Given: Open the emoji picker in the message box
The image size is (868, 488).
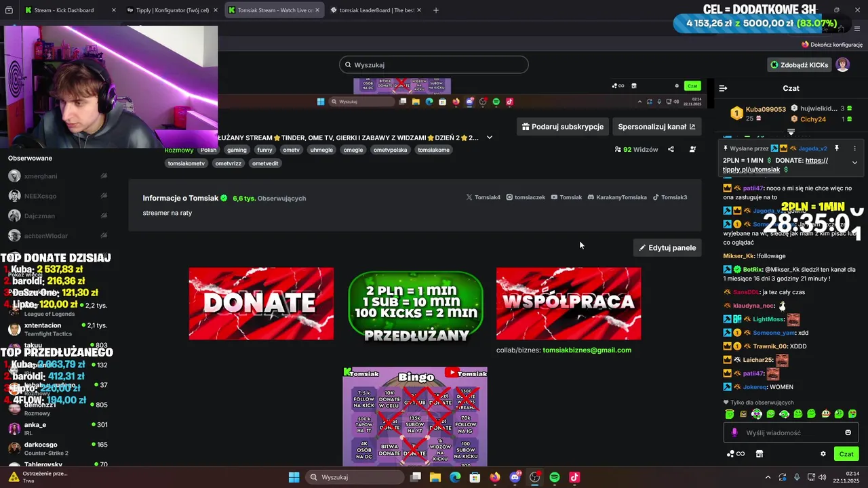Looking at the screenshot, I should [x=848, y=432].
